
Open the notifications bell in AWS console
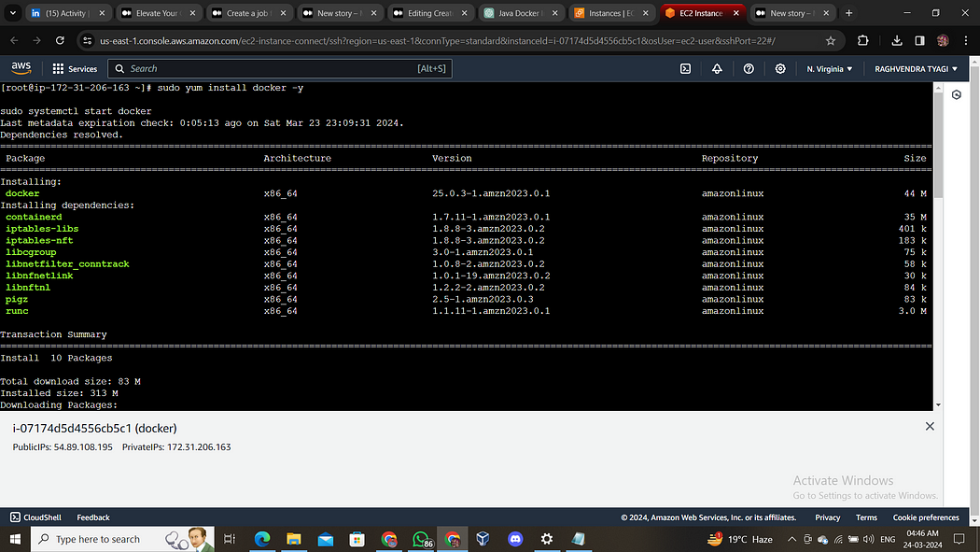coord(717,68)
